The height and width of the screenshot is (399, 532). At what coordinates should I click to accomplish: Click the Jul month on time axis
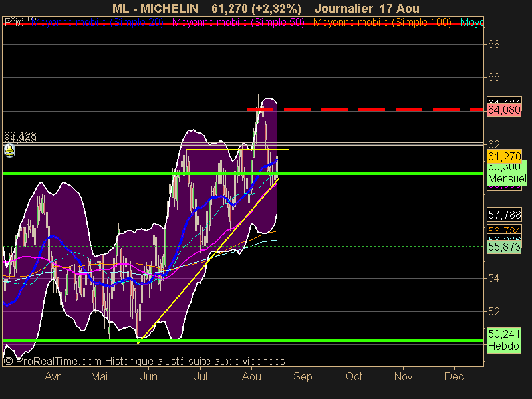pos(201,376)
